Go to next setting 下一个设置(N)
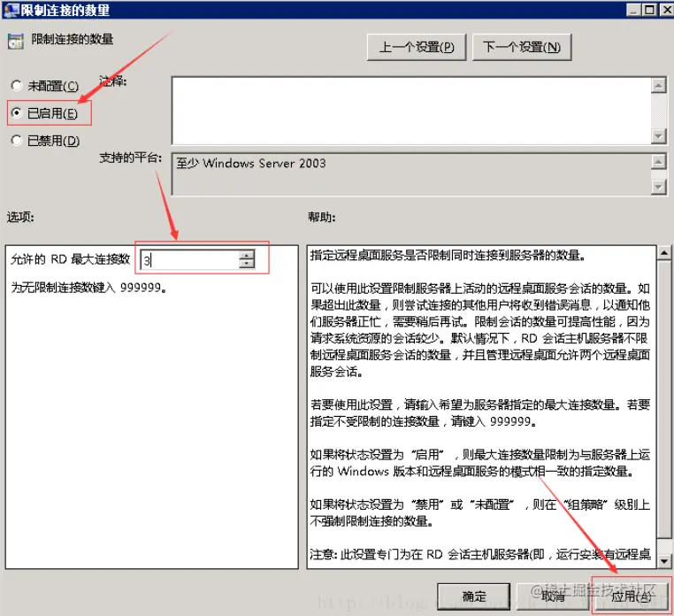 coord(521,47)
